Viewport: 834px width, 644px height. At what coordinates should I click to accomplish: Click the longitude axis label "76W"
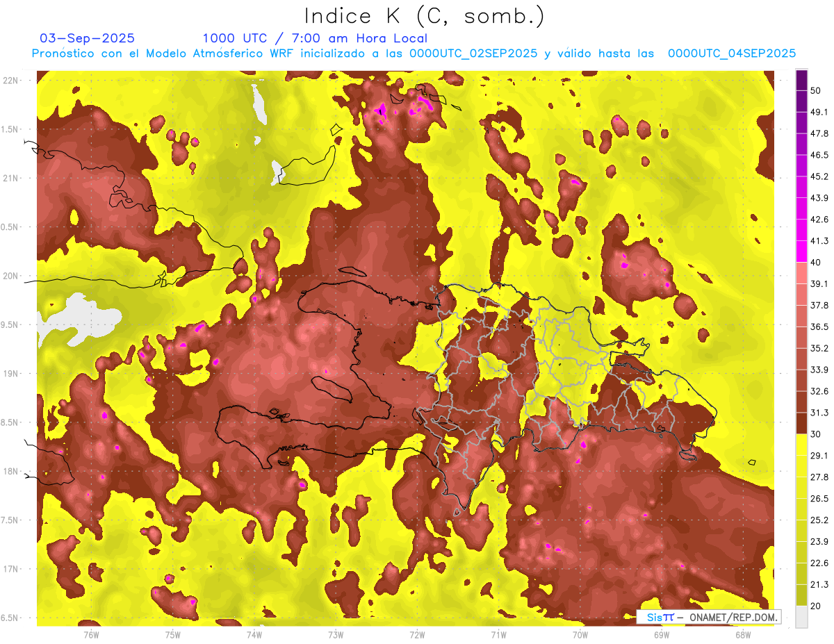tap(91, 634)
